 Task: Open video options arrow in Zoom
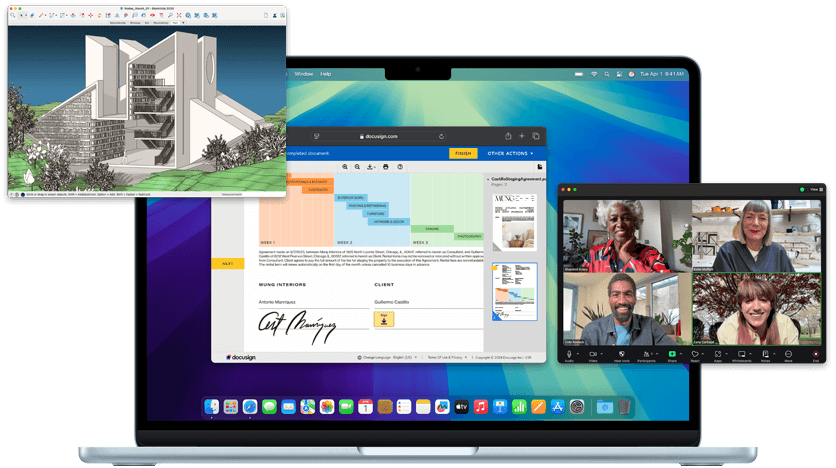602,353
